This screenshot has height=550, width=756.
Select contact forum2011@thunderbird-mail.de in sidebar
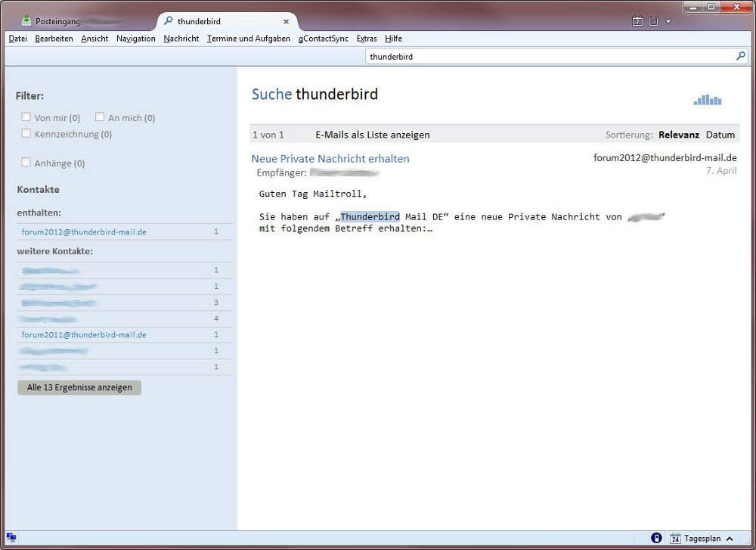pos(84,334)
